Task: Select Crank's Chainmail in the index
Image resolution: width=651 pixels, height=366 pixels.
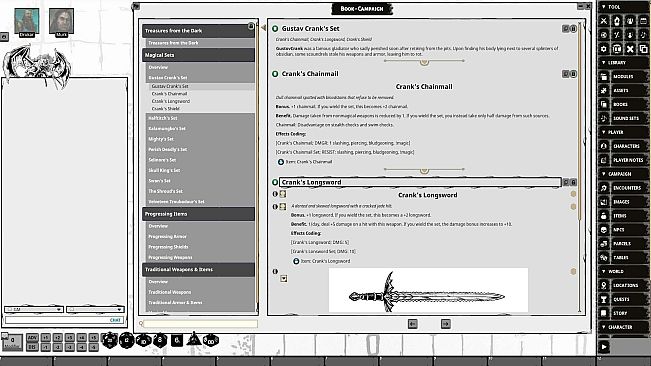Action: pyautogui.click(x=169, y=94)
